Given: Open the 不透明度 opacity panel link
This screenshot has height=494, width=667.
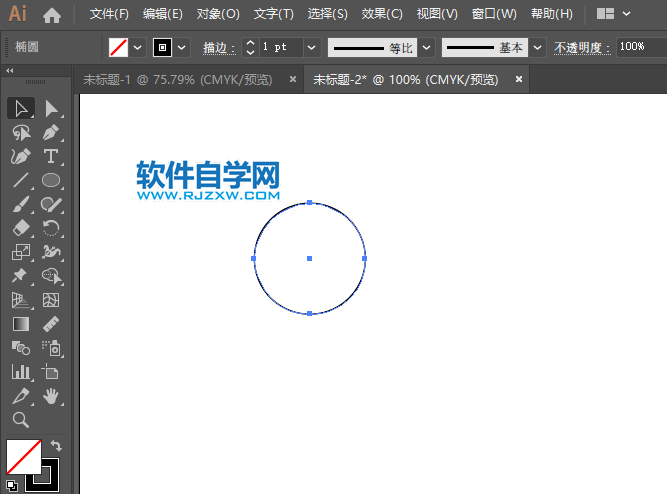Looking at the screenshot, I should (x=582, y=48).
